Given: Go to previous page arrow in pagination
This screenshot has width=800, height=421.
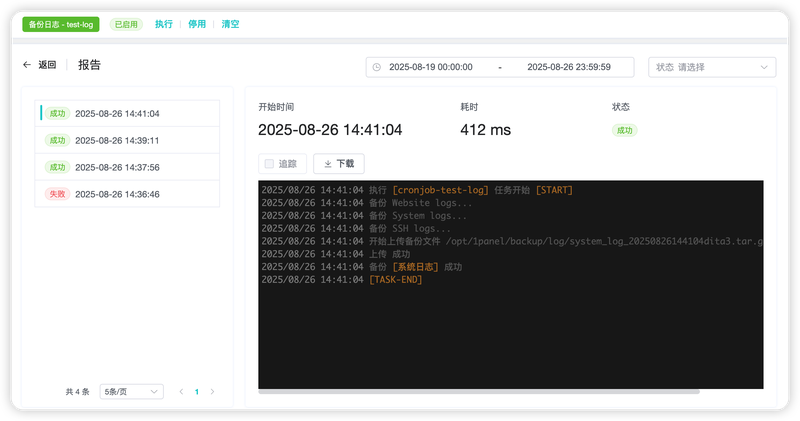Looking at the screenshot, I should [181, 392].
